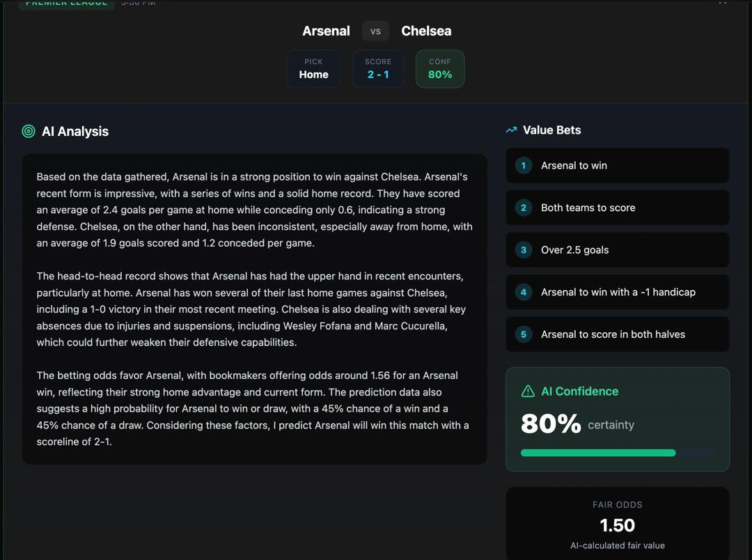Click the 80% certainty value
Screen dimensions: 752x560
[551, 423]
